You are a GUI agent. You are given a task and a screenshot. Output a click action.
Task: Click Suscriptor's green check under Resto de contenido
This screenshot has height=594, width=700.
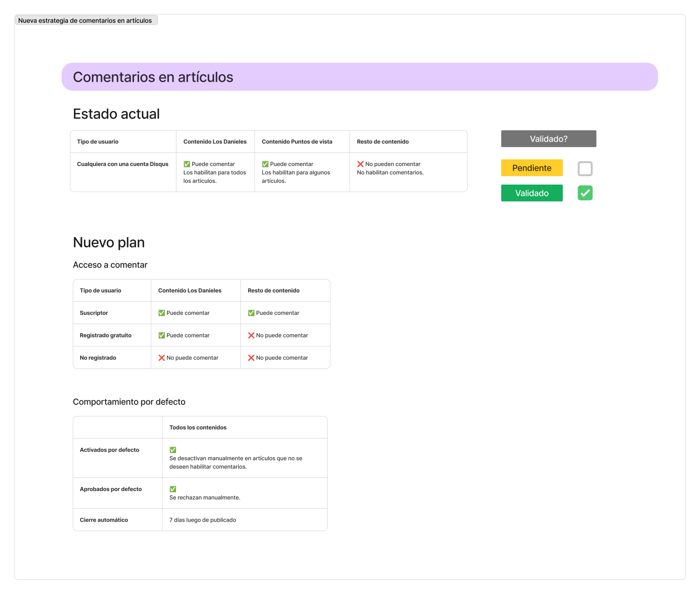coord(251,313)
